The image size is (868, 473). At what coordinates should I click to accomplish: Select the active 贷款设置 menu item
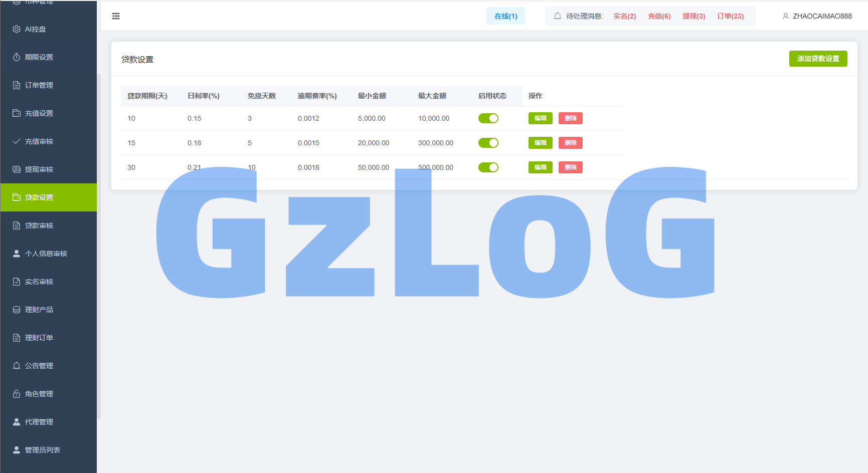click(49, 197)
